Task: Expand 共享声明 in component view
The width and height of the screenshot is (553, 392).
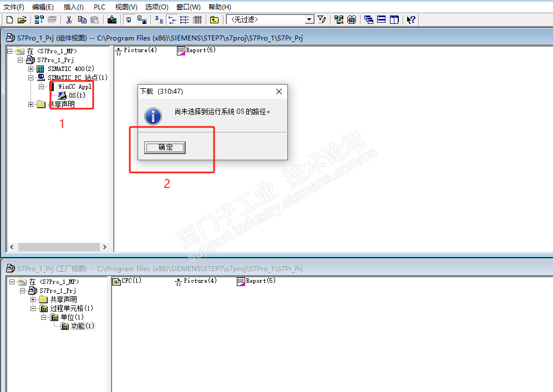Action: pyautogui.click(x=31, y=104)
